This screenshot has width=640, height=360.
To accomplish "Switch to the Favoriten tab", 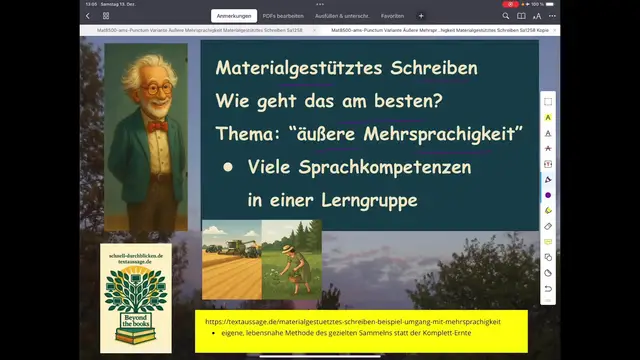I will click(x=392, y=16).
